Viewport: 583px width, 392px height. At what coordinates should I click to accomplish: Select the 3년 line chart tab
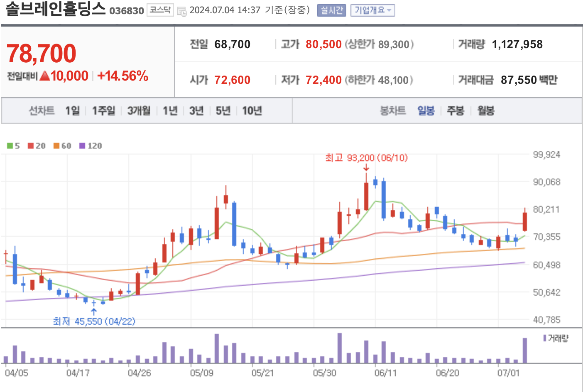point(196,111)
